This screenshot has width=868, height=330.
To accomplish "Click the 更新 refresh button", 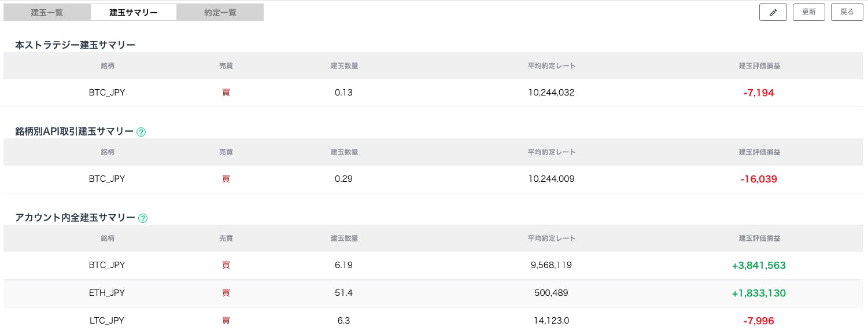I will click(x=809, y=12).
